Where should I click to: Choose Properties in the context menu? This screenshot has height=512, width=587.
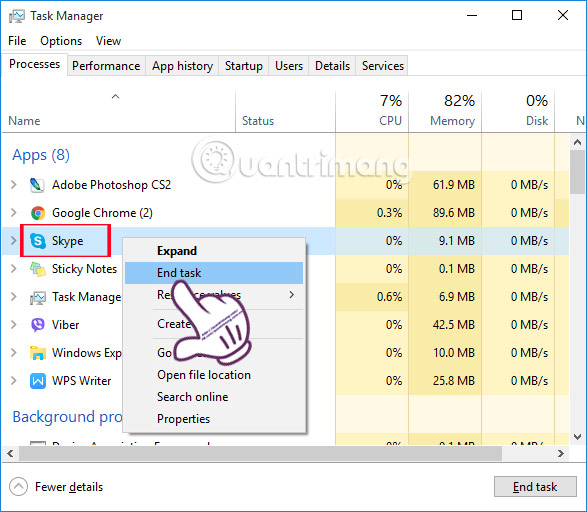pyautogui.click(x=214, y=419)
